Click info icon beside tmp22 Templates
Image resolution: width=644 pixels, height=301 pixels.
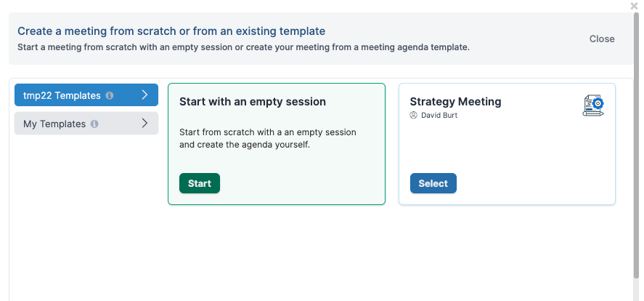pyautogui.click(x=109, y=95)
